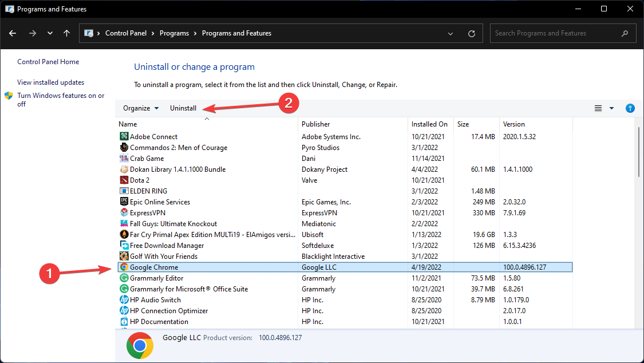Sort by the Size column header
The width and height of the screenshot is (644, 363).
point(476,124)
